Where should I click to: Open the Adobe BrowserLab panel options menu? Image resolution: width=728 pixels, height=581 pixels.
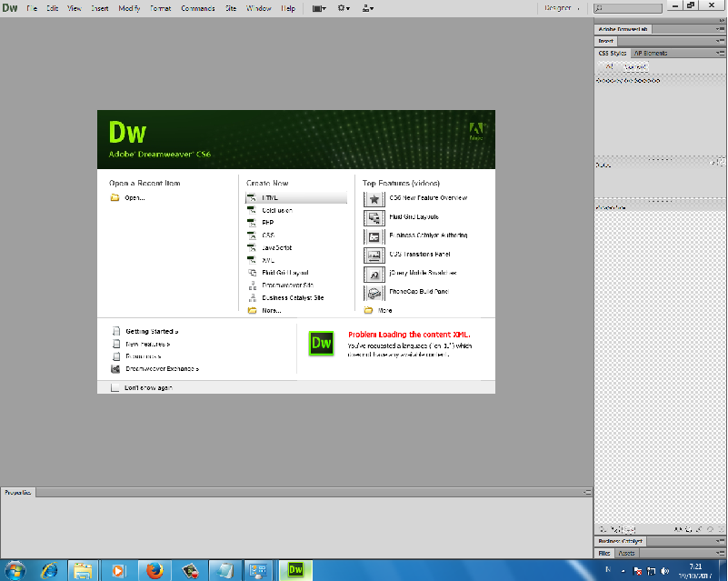pos(720,29)
